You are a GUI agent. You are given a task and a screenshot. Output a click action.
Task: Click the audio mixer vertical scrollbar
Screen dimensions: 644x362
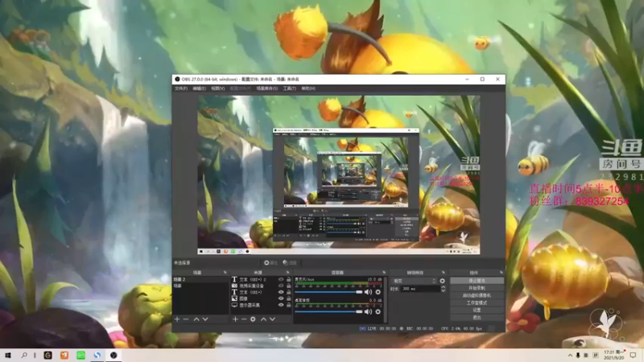(x=386, y=298)
